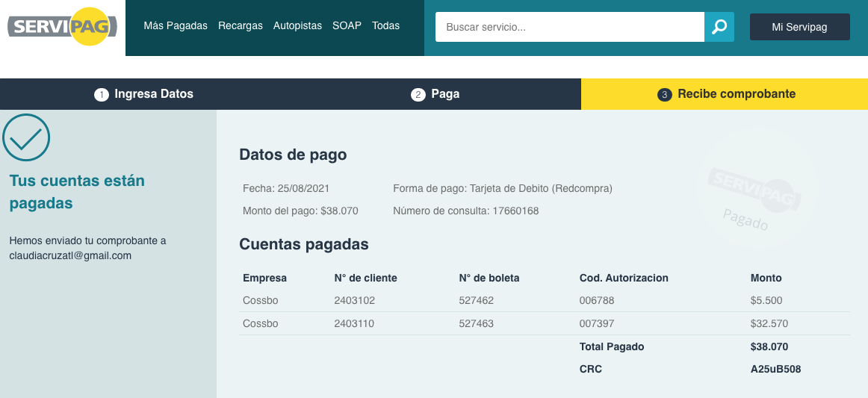Click boleta number 527462
The image size is (868, 398).
[x=476, y=301]
